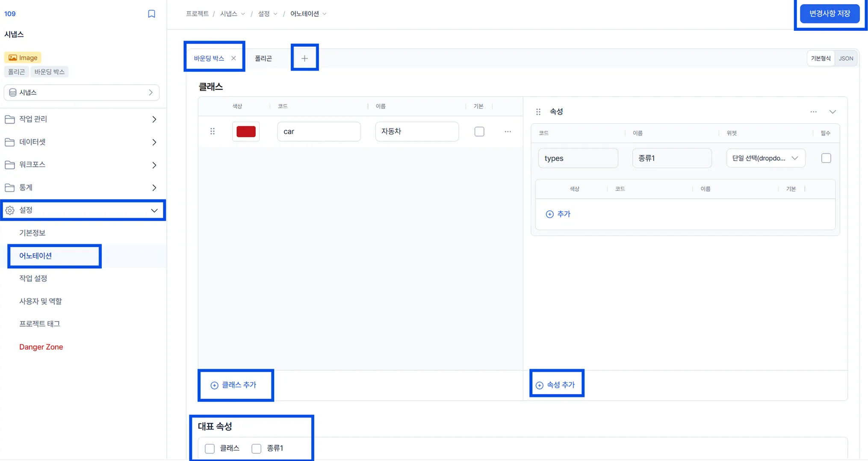Open the red color swatch for car
Image resolution: width=868 pixels, height=461 pixels.
(x=246, y=131)
